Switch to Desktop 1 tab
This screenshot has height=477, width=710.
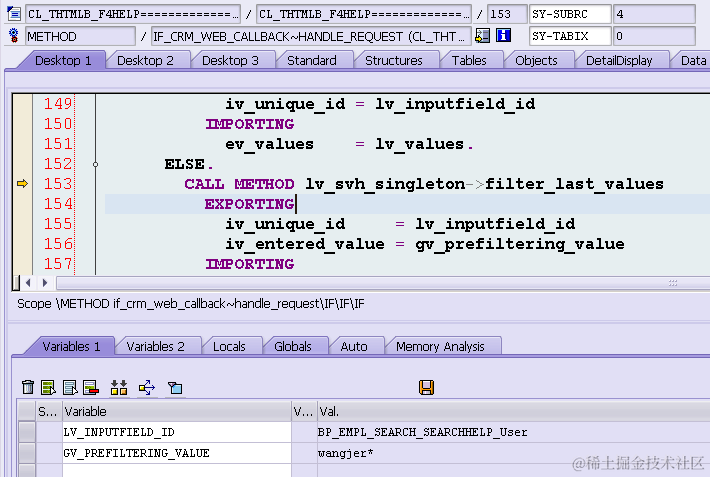click(x=63, y=60)
